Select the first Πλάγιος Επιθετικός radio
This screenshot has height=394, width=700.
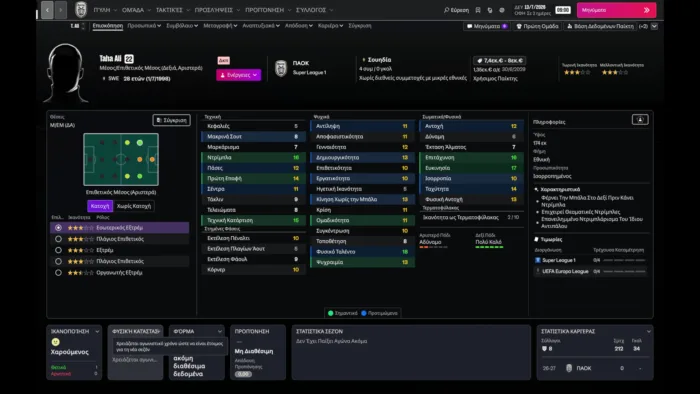pyautogui.click(x=58, y=239)
